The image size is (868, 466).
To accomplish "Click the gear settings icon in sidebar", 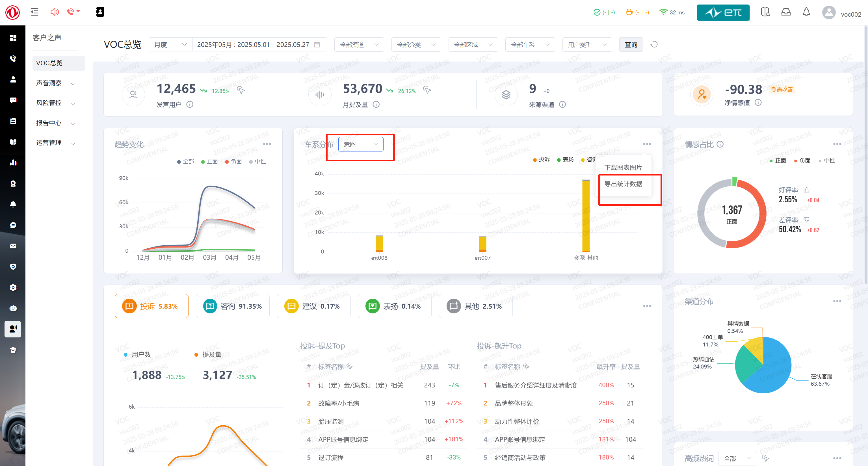I will (x=13, y=287).
